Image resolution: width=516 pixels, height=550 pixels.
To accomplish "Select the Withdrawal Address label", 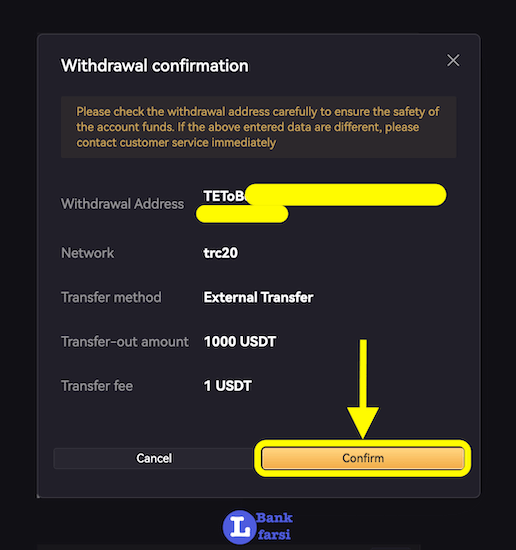I will [x=122, y=204].
